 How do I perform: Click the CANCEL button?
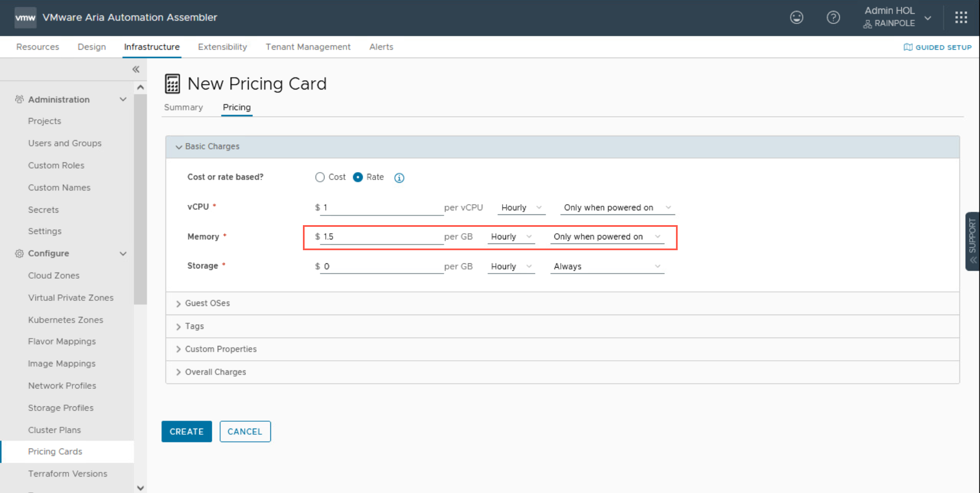[245, 431]
